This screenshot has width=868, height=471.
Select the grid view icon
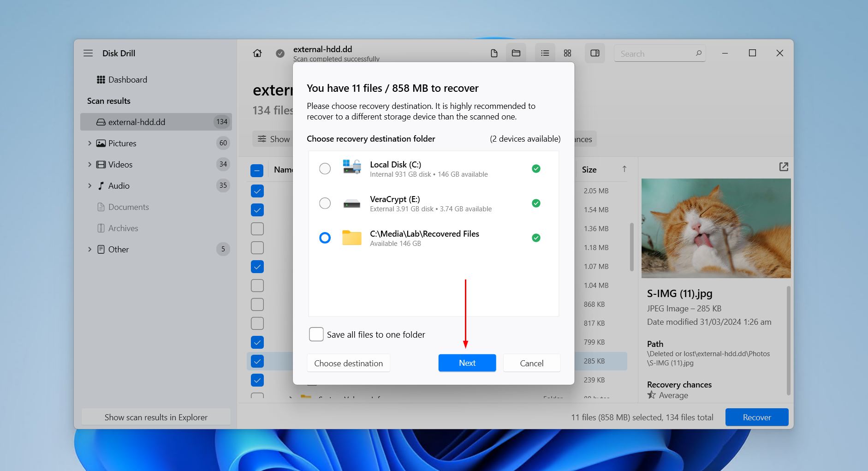tap(568, 53)
